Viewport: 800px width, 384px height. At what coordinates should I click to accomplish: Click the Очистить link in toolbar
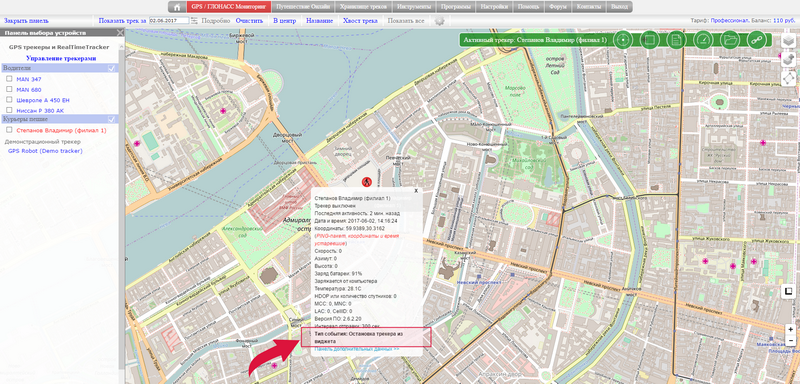coord(249,21)
